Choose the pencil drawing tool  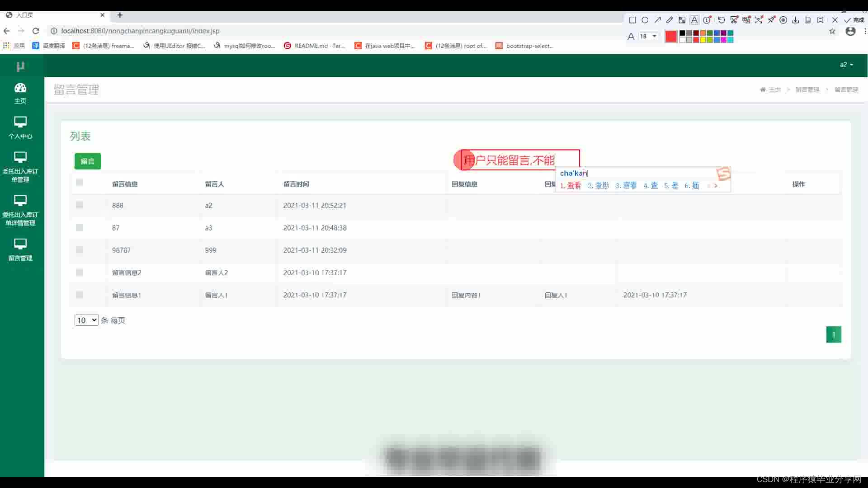670,20
